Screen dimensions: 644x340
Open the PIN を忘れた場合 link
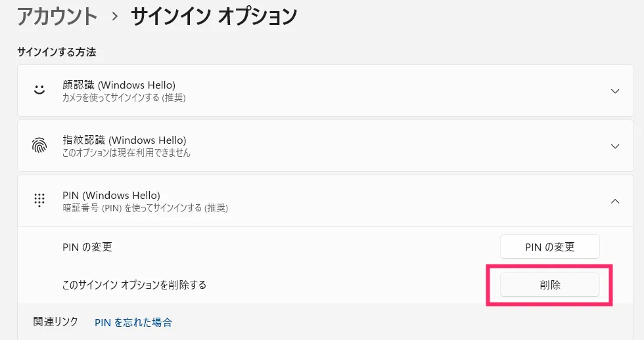pyautogui.click(x=133, y=322)
